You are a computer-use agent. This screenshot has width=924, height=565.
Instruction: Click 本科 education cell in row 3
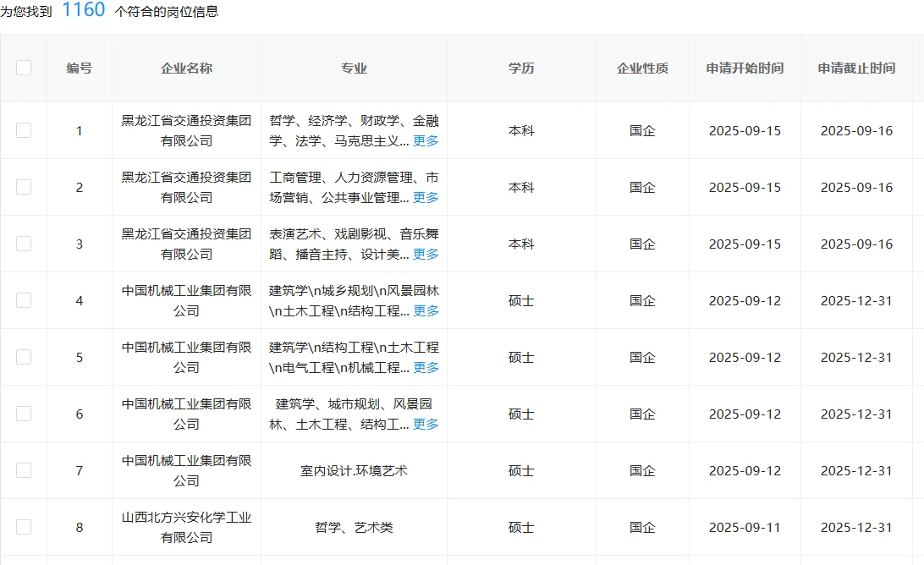click(x=521, y=244)
